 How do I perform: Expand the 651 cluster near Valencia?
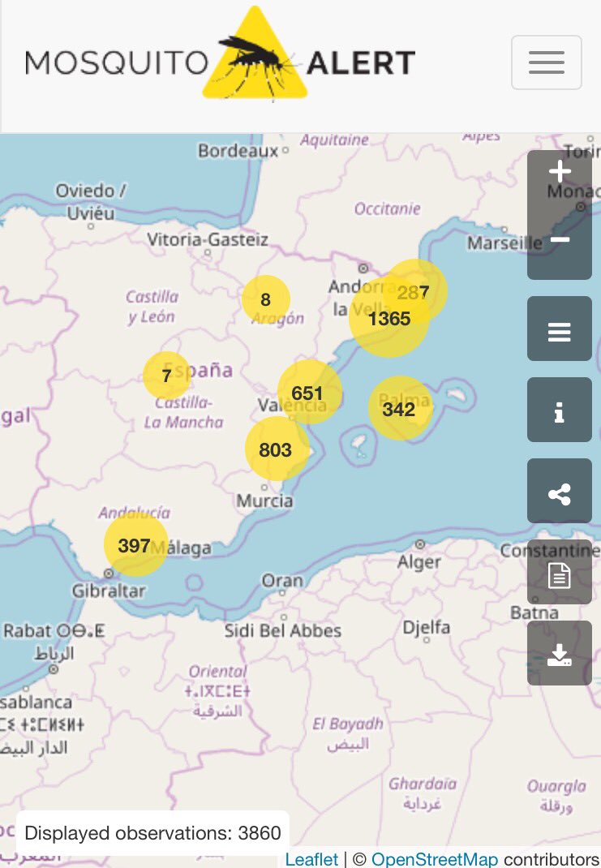tap(309, 393)
